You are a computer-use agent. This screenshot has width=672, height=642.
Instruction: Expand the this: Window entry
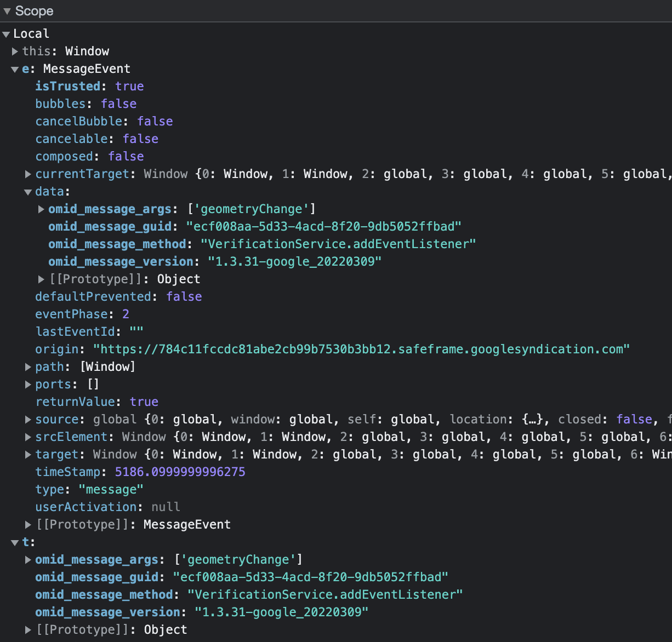pyautogui.click(x=15, y=51)
